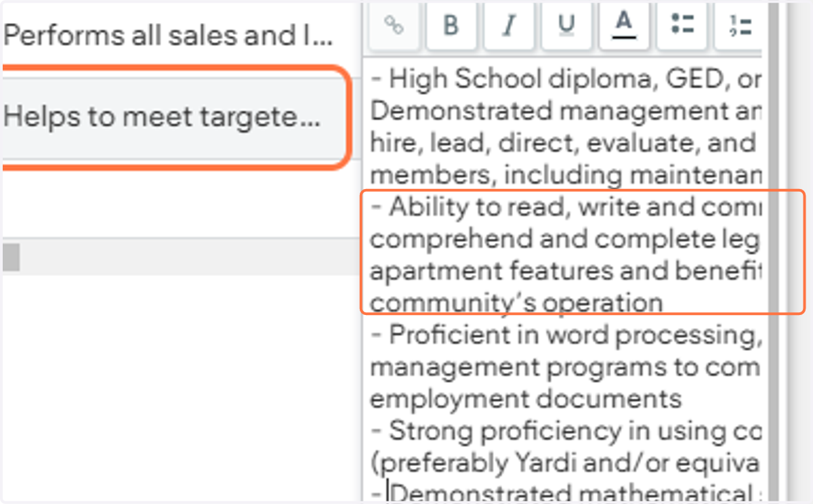Place cursor in 'Strong proficiency in using' line
813x504 pixels.
566,430
